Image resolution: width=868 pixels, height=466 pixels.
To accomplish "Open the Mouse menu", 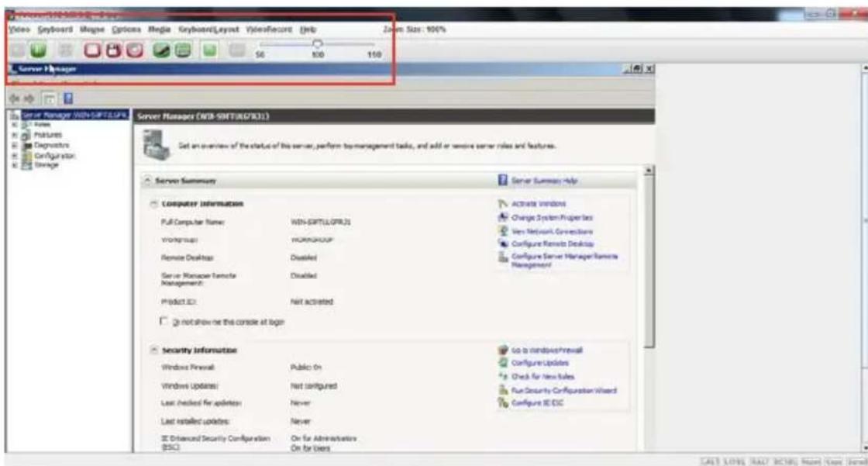I will pos(92,29).
